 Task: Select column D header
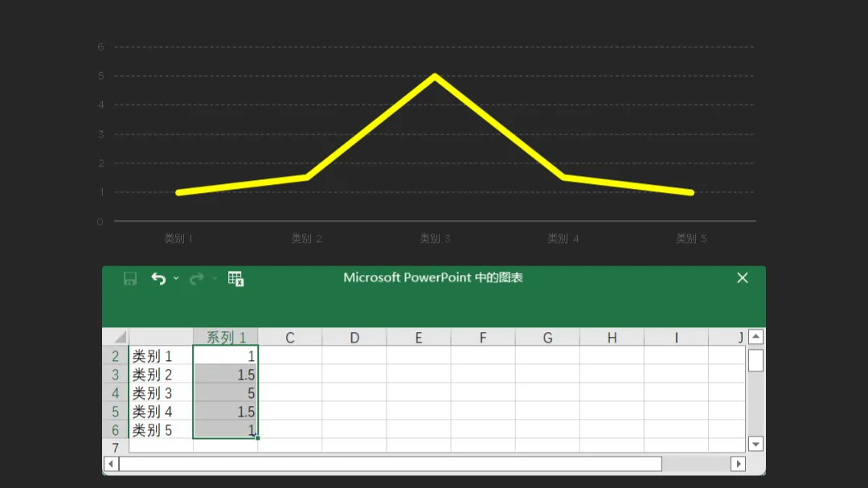(354, 337)
